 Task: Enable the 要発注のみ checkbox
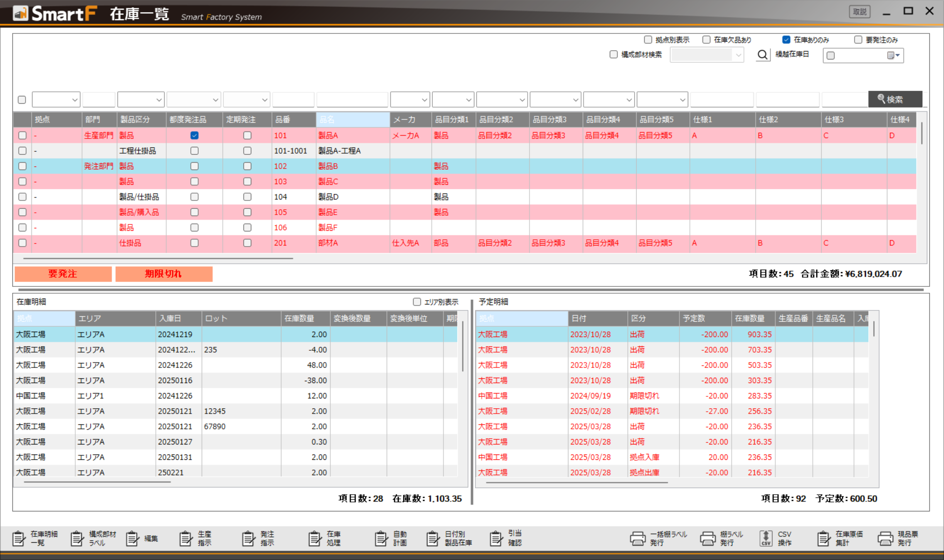tap(858, 40)
